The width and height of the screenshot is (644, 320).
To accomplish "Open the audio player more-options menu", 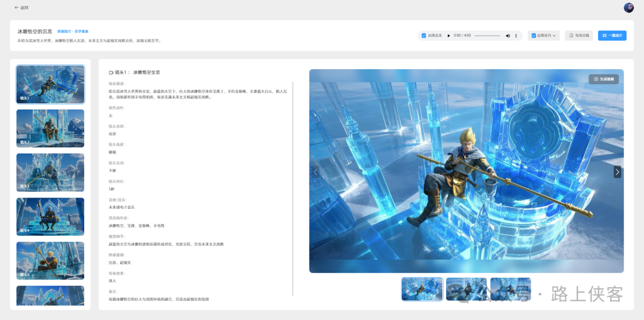I will click(x=516, y=36).
